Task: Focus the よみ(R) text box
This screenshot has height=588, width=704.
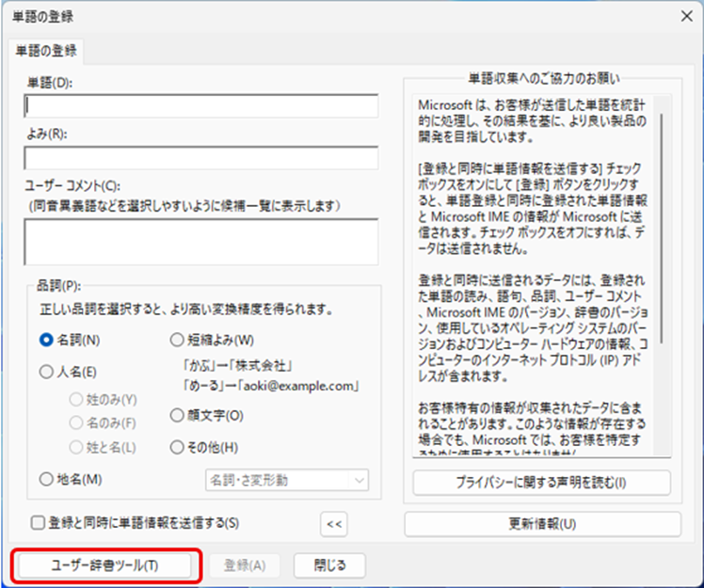Action: click(201, 157)
